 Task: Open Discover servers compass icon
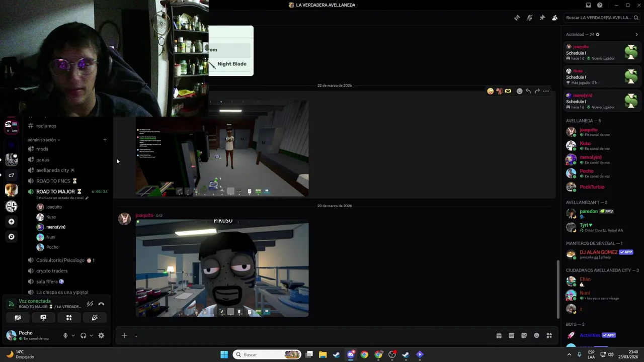click(11, 236)
